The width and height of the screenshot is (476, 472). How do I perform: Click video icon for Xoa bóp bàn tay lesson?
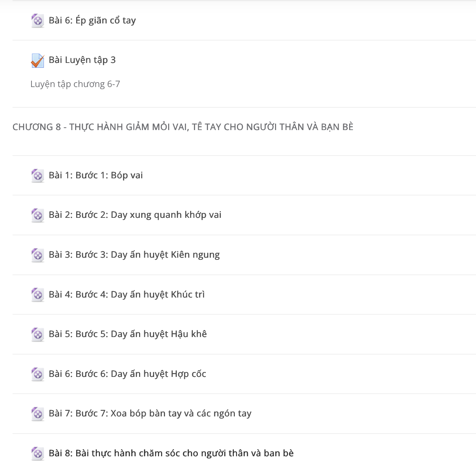(37, 414)
